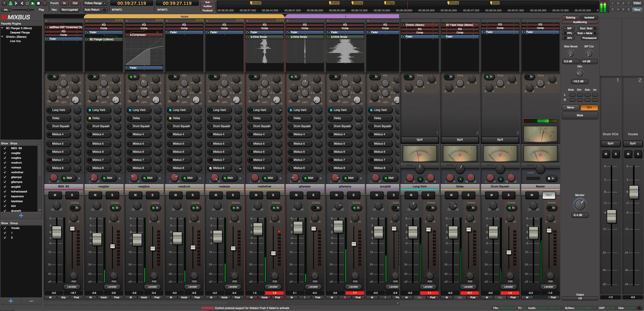Select the Vocals group tab header
Screen dimensions: 644x311
pos(184,16)
